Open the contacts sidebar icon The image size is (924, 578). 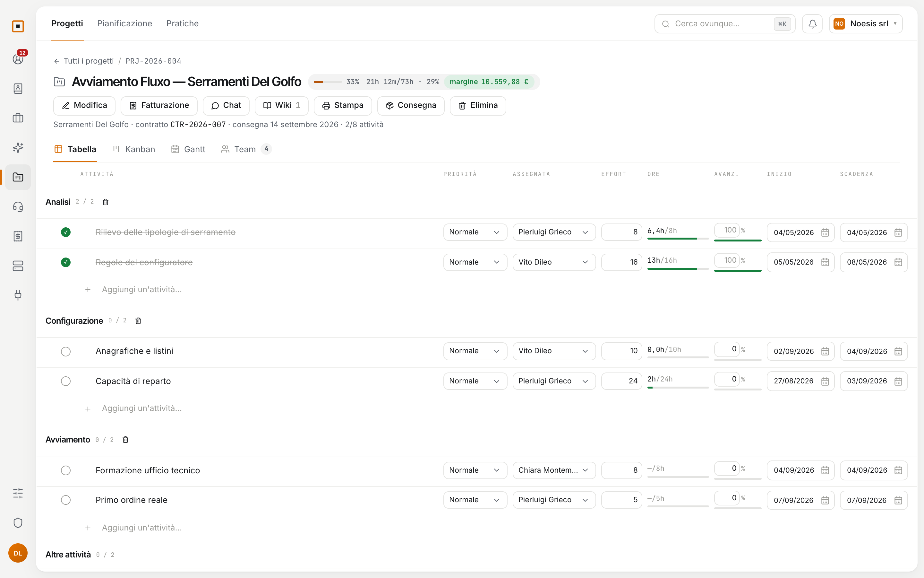18,88
